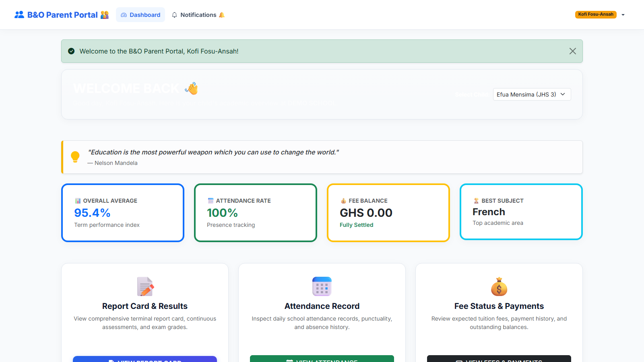Click the money bag icon by Fee Balance
Viewport: 644px width, 362px height.
click(x=343, y=201)
